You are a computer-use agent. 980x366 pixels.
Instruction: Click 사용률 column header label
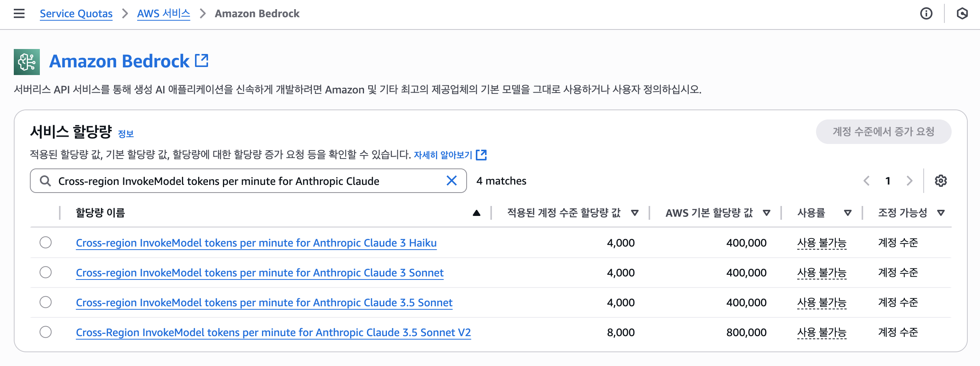click(x=811, y=213)
